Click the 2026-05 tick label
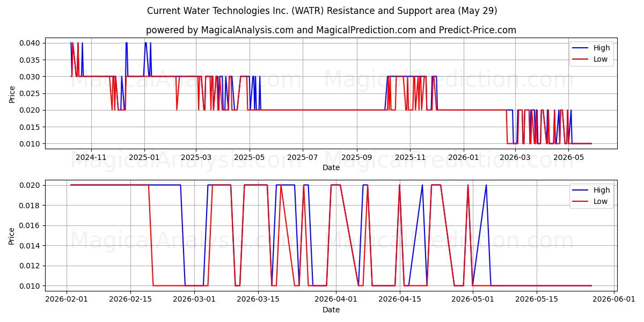644x322 pixels. tap(568, 157)
